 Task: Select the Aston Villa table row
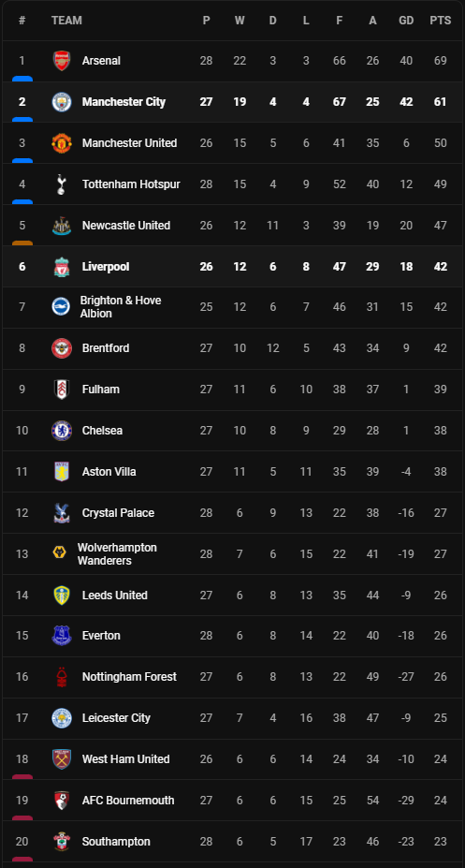[232, 472]
